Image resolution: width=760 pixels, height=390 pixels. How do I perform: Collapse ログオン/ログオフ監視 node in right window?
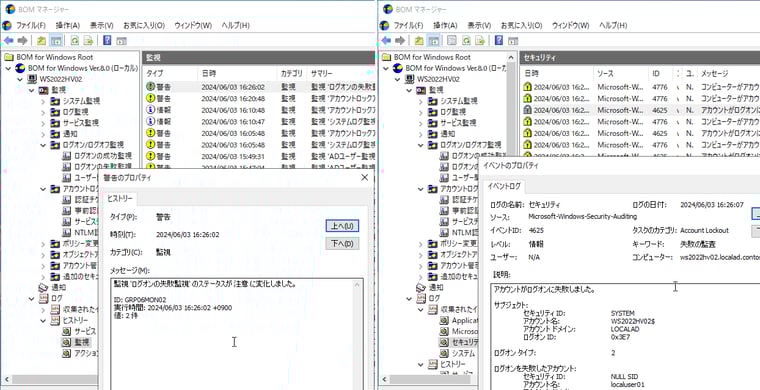(420, 145)
